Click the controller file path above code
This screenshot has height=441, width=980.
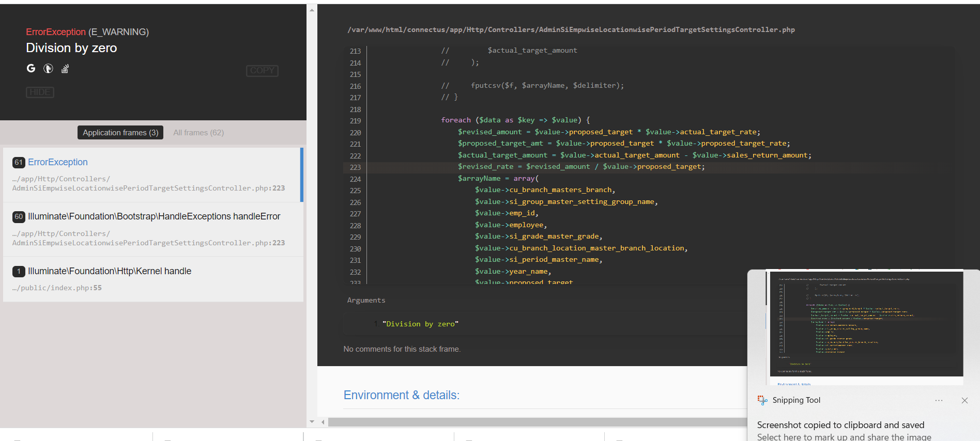pyautogui.click(x=571, y=30)
